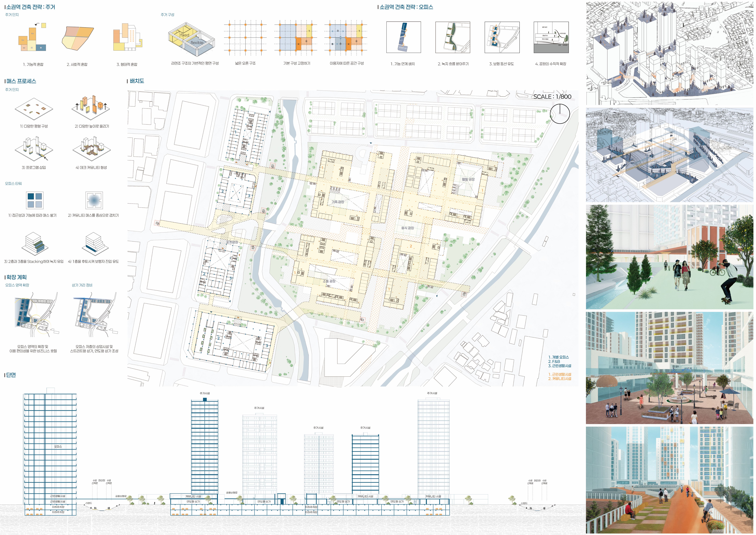Click the SCALE : 1/800 label
756x535 pixels.
(x=552, y=97)
